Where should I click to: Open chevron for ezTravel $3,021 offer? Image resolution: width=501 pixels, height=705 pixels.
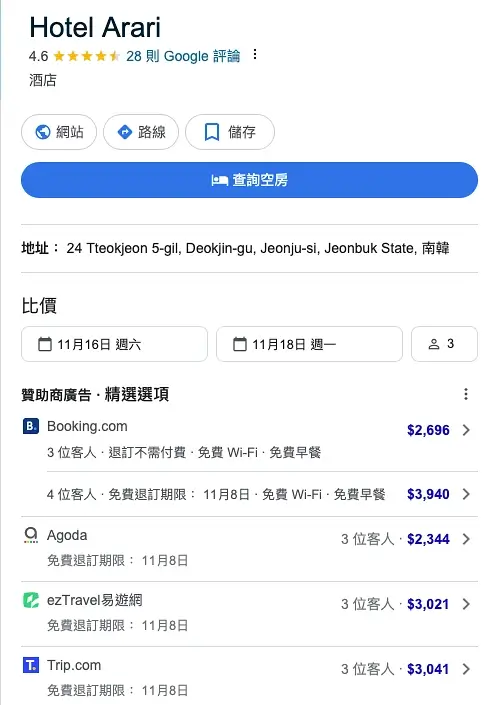tap(466, 604)
